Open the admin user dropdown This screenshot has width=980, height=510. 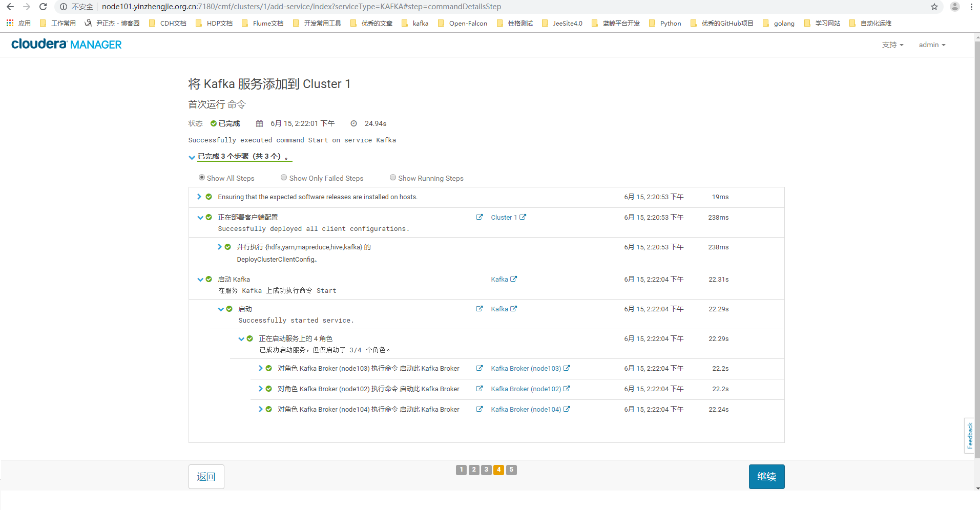point(932,45)
